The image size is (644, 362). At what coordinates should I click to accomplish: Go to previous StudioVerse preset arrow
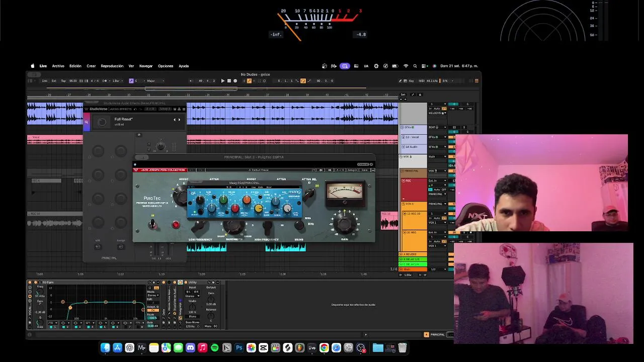[x=175, y=120]
